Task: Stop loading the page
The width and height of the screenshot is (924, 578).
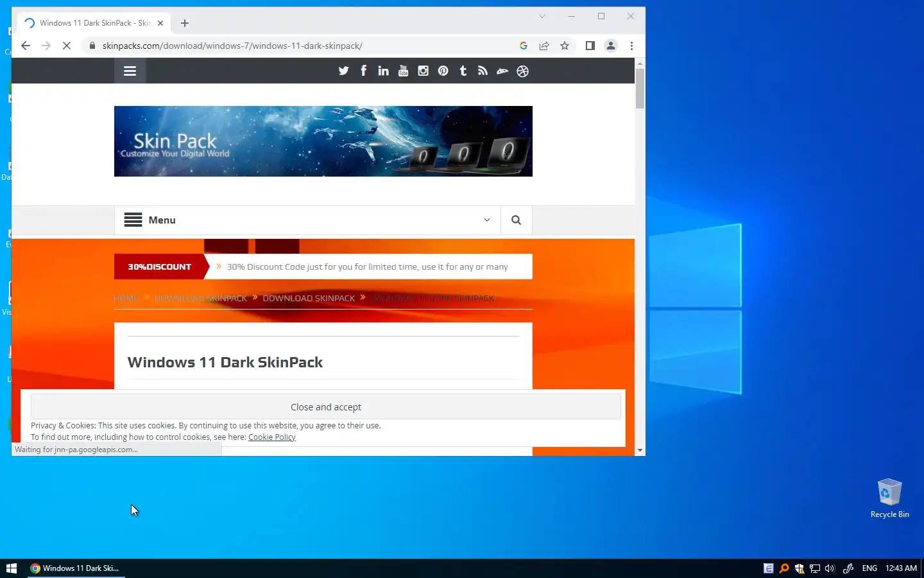Action: point(66,46)
